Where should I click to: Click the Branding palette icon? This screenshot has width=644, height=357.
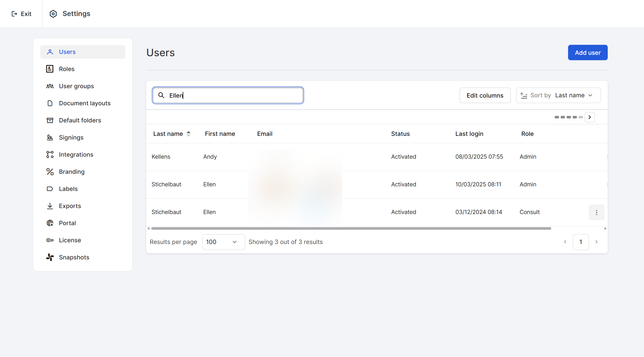(50, 172)
